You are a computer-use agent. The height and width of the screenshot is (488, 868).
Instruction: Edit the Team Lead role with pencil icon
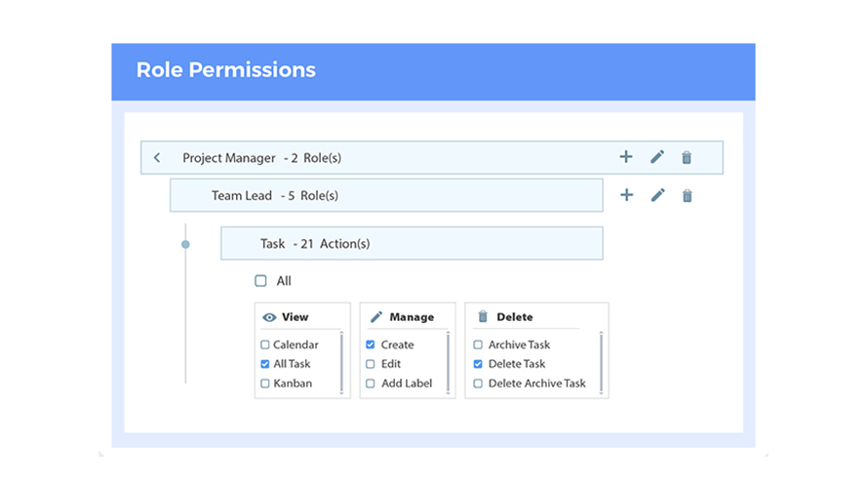(x=657, y=195)
